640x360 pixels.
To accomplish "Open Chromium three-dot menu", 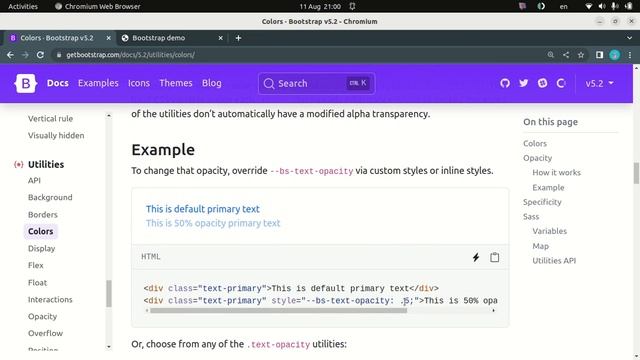I will click(x=630, y=55).
